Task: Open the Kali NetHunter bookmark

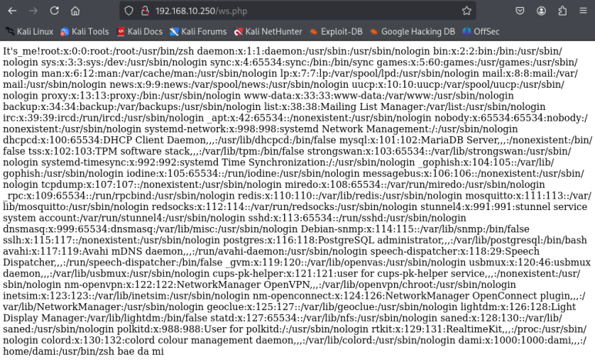Action: 268,32
